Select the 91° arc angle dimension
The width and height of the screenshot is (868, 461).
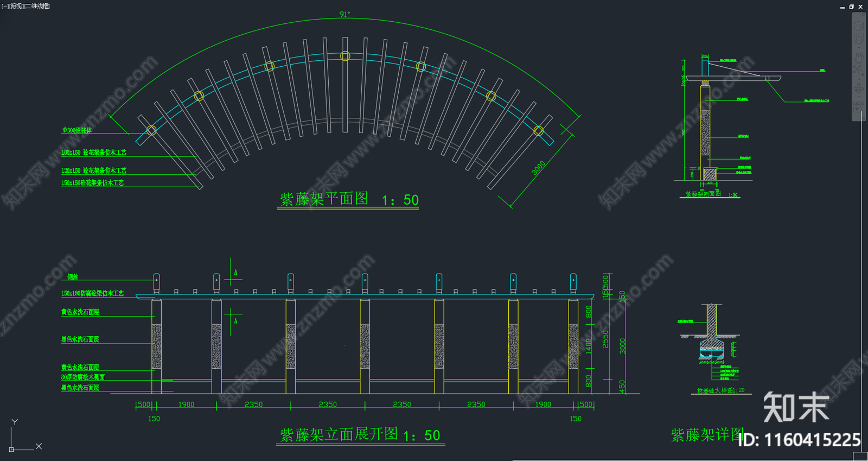click(344, 14)
